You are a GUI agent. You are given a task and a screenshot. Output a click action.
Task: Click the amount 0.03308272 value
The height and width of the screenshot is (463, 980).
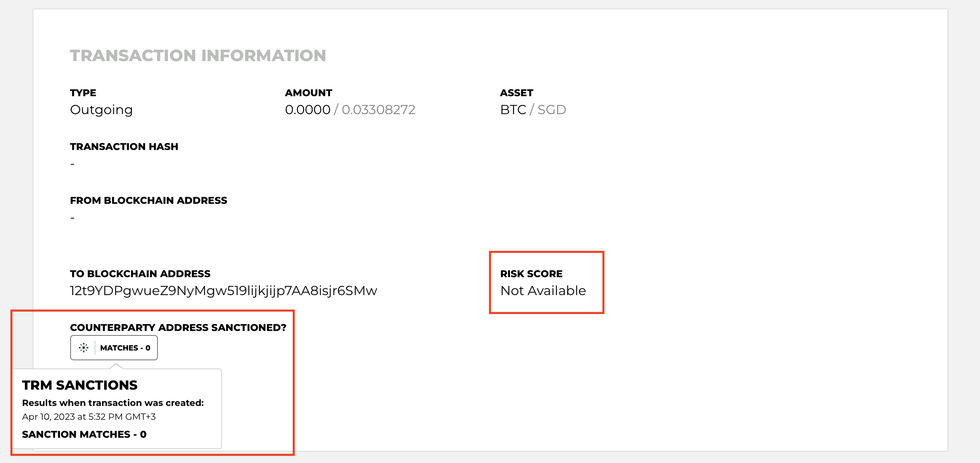point(378,110)
